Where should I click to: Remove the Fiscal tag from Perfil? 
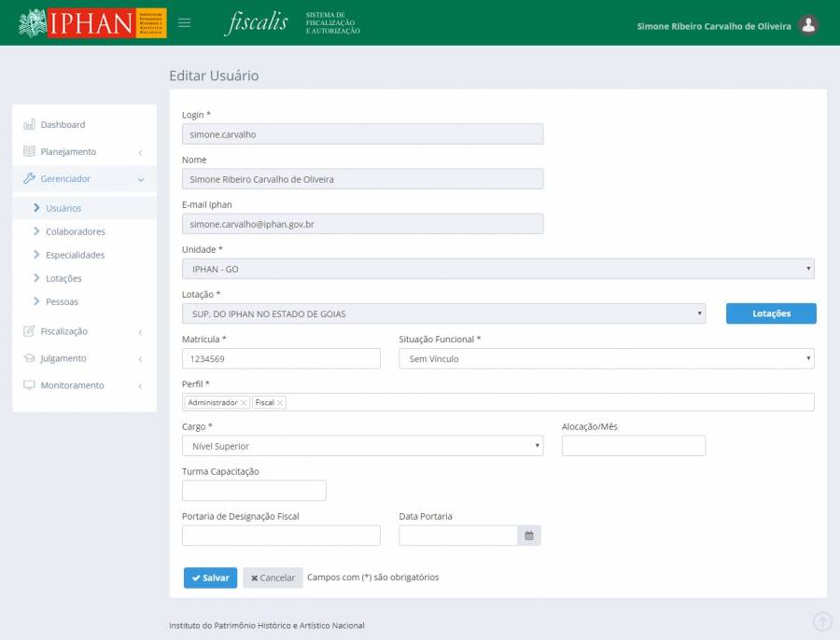click(280, 403)
